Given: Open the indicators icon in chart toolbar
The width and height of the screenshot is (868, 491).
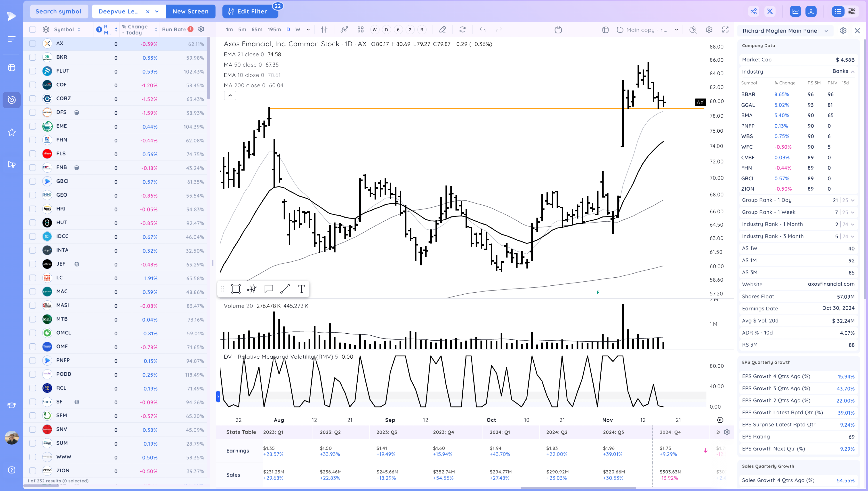Looking at the screenshot, I should pos(344,30).
